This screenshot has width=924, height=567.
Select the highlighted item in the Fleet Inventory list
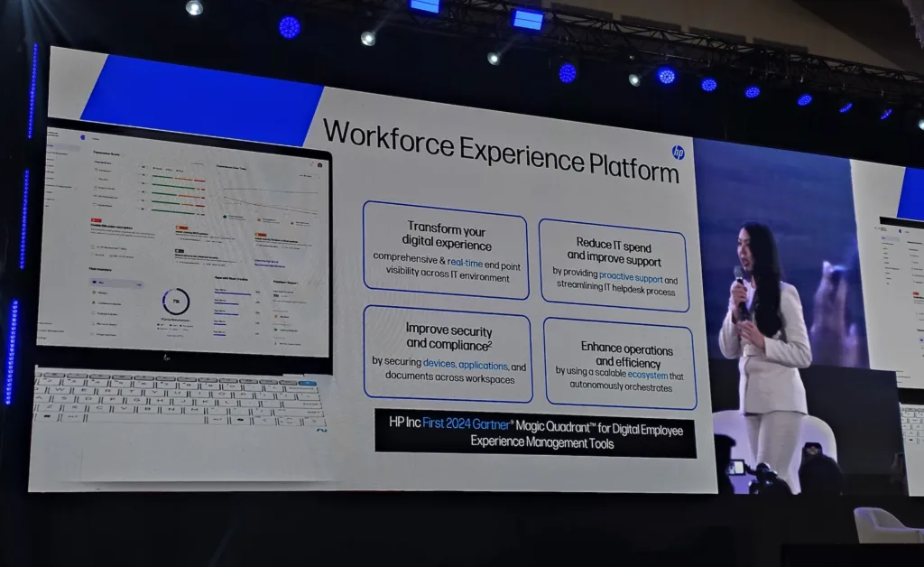coord(116,283)
